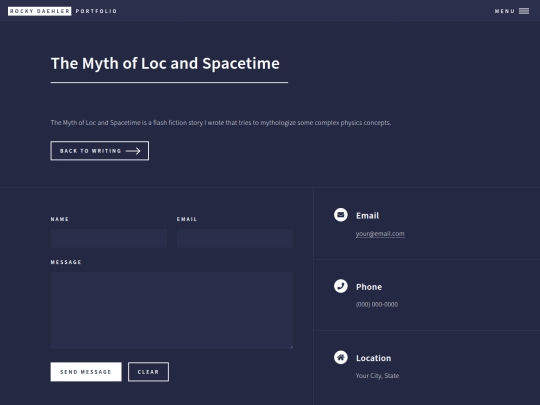Click the Your City, State text

tap(377, 376)
